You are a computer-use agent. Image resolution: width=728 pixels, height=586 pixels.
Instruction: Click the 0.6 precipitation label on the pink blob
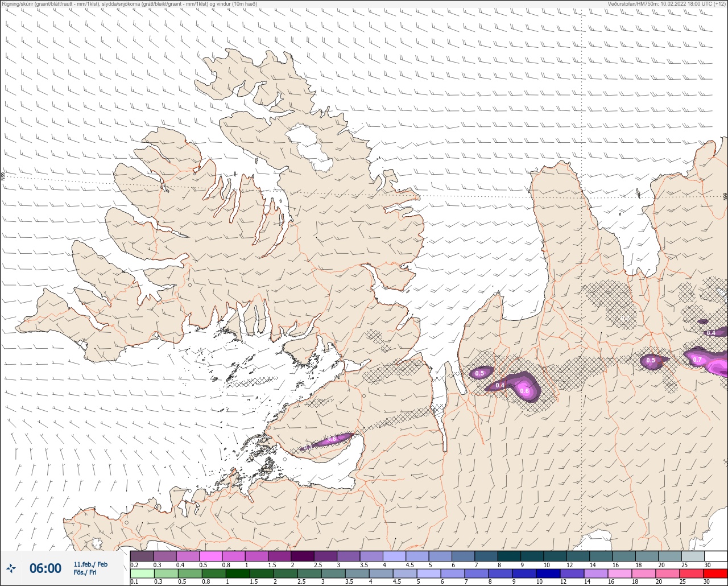524,391
